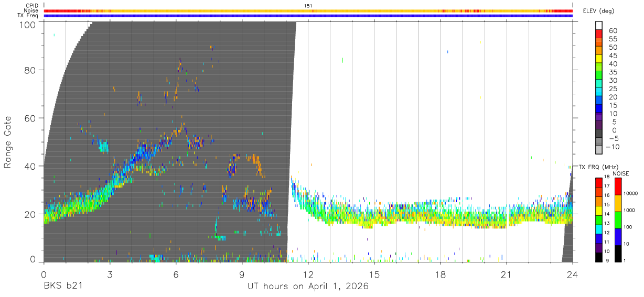The width and height of the screenshot is (644, 297).
Task: Click the 15 hour tick on time axis
Action: tap(374, 274)
